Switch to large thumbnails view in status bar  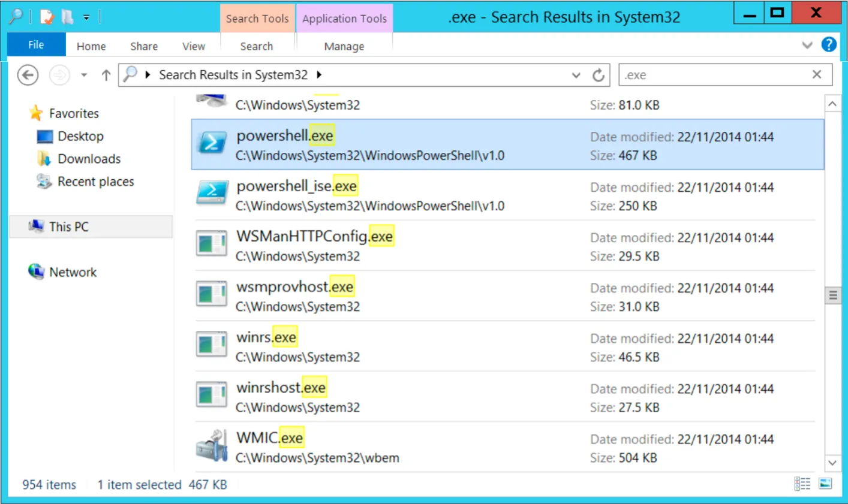click(825, 484)
